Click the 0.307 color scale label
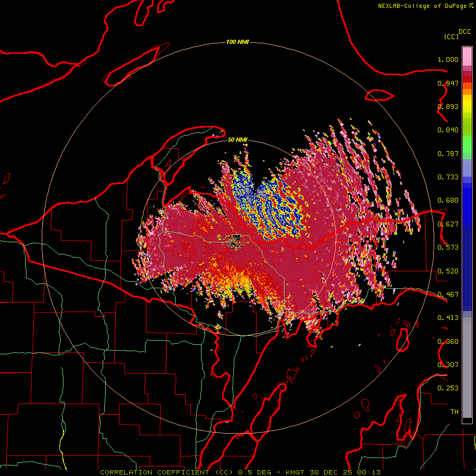The image size is (476, 476). 448,365
